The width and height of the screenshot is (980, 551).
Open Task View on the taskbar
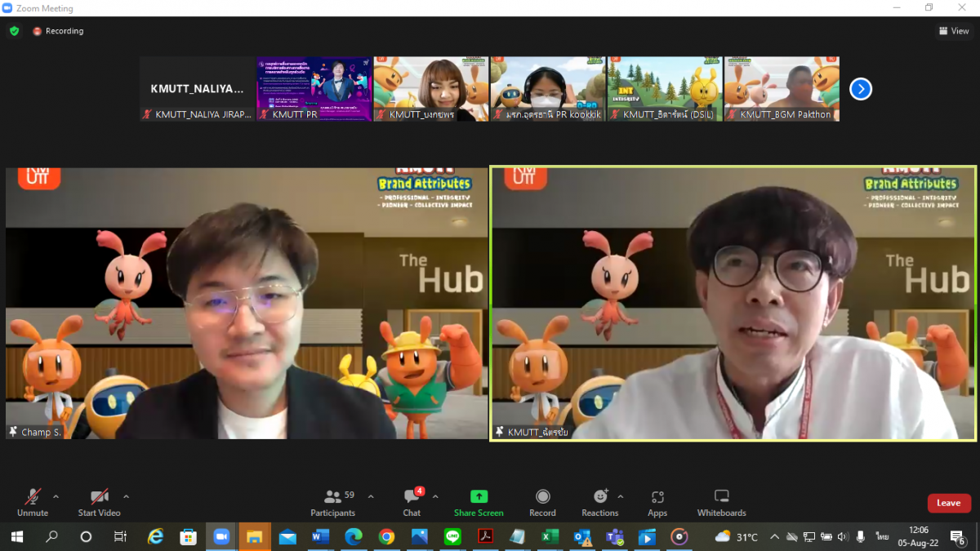pyautogui.click(x=120, y=536)
